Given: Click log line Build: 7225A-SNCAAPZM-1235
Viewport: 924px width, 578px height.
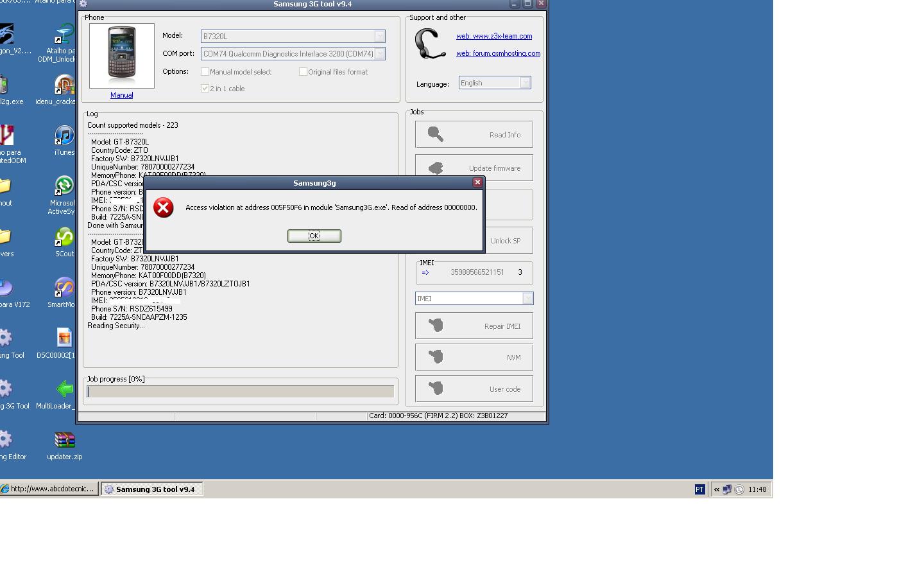Looking at the screenshot, I should 139,317.
